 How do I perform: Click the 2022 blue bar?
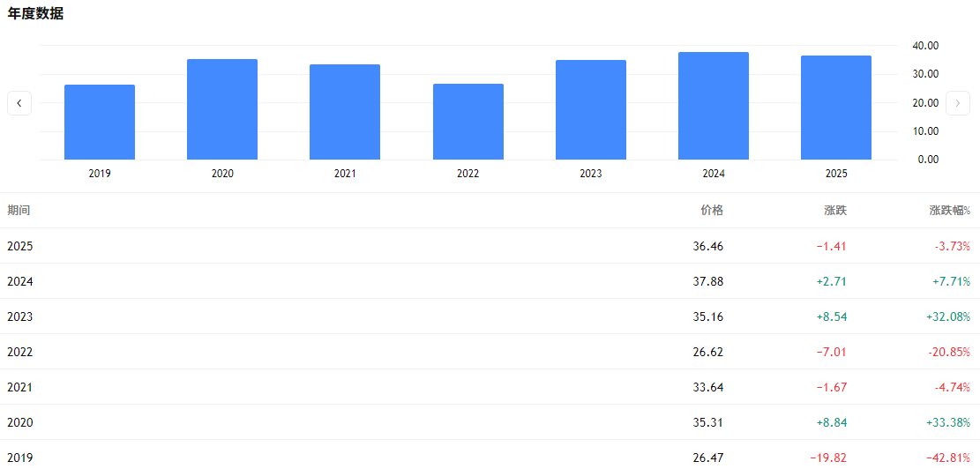point(468,122)
